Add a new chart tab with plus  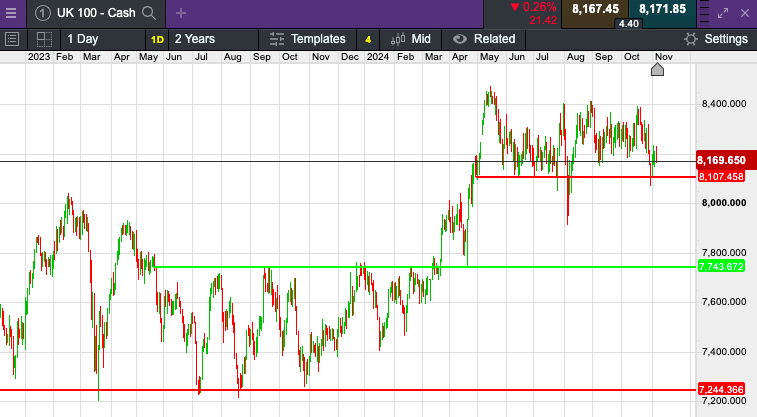coord(181,14)
